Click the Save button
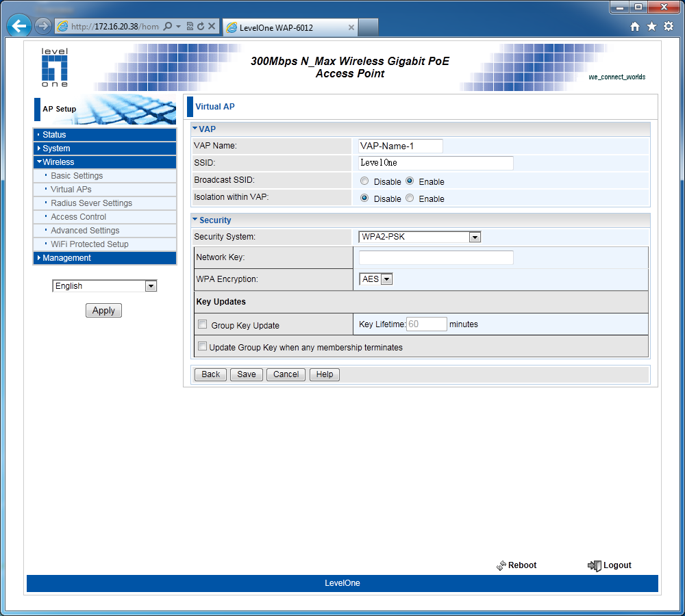Screen dimensions: 685x616 247,374
